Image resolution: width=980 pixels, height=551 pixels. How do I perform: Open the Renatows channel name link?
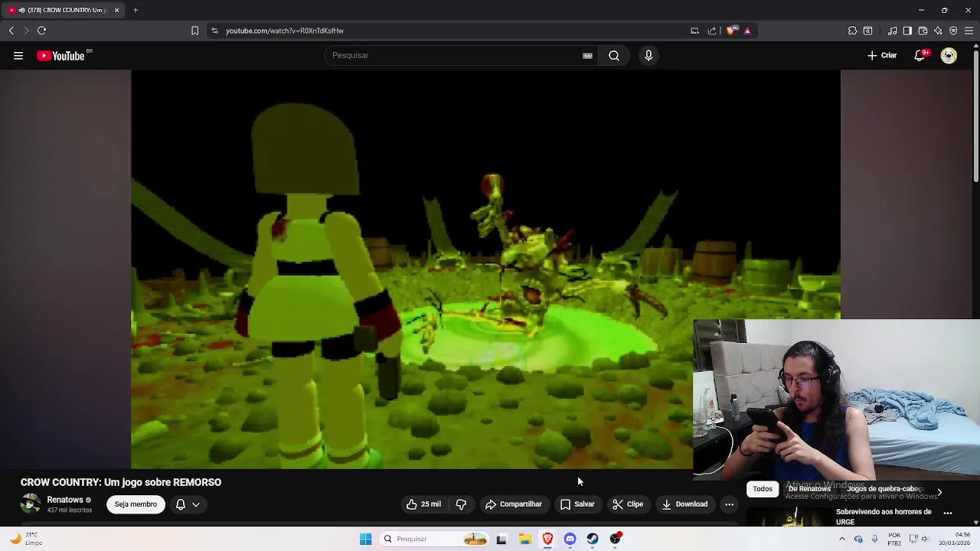click(x=65, y=500)
